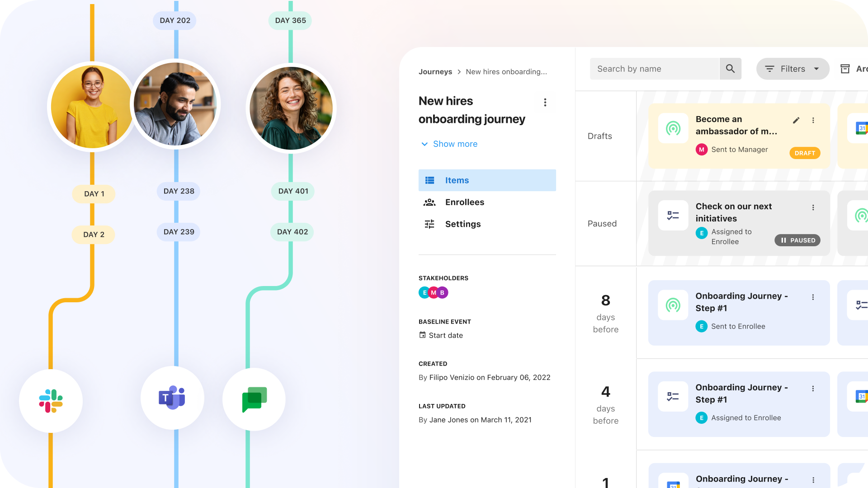
Task: Open journey title three-dot menu
Action: coord(545,103)
